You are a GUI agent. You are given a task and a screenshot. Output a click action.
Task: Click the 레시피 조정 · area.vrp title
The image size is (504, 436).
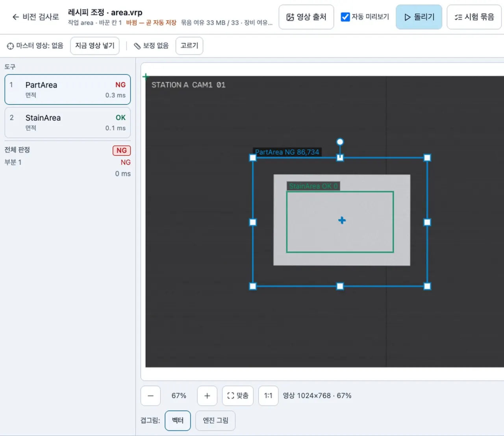point(105,12)
